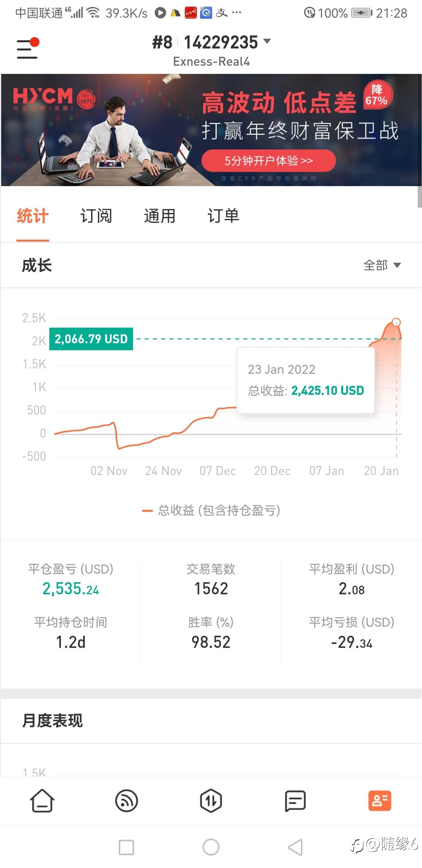Image resolution: width=422 pixels, height=868 pixels.
Task: Switch to the 订阅 tab
Action: [96, 216]
